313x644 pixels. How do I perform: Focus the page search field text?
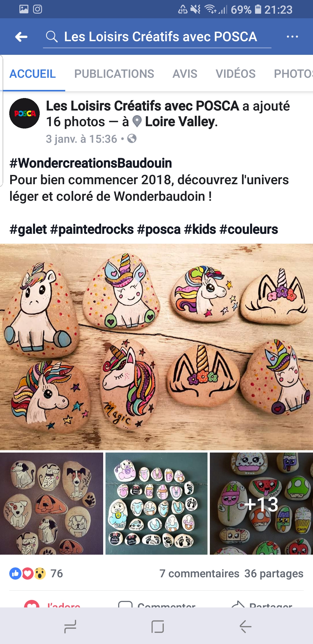click(x=161, y=37)
